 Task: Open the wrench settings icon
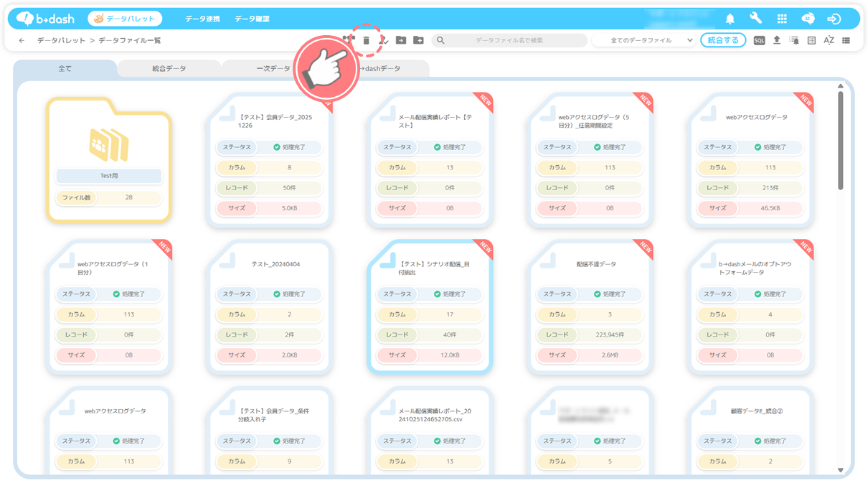(x=755, y=19)
